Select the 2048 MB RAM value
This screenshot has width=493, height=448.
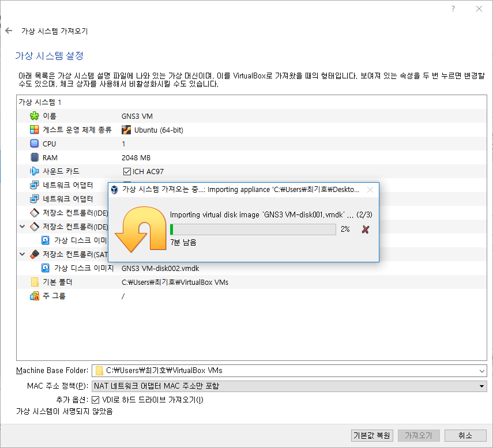pyautogui.click(x=136, y=158)
